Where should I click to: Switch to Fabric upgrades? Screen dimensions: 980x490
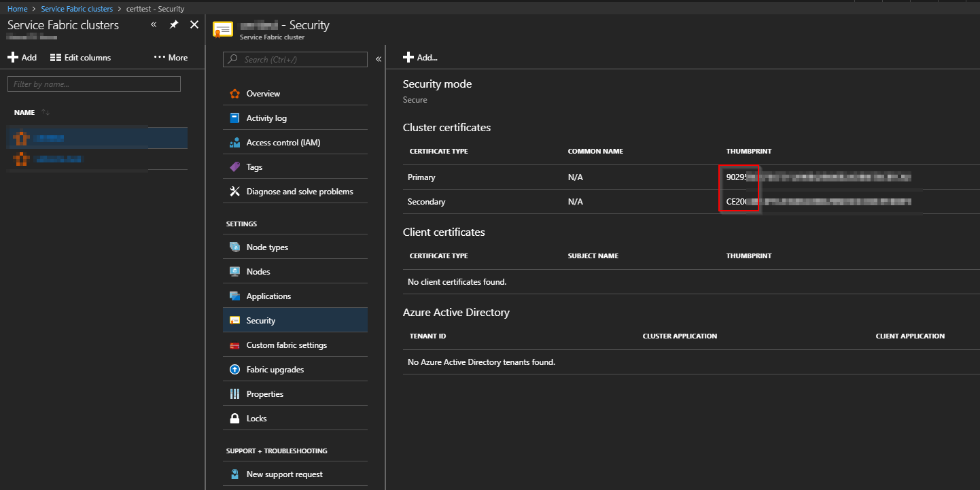pyautogui.click(x=275, y=369)
